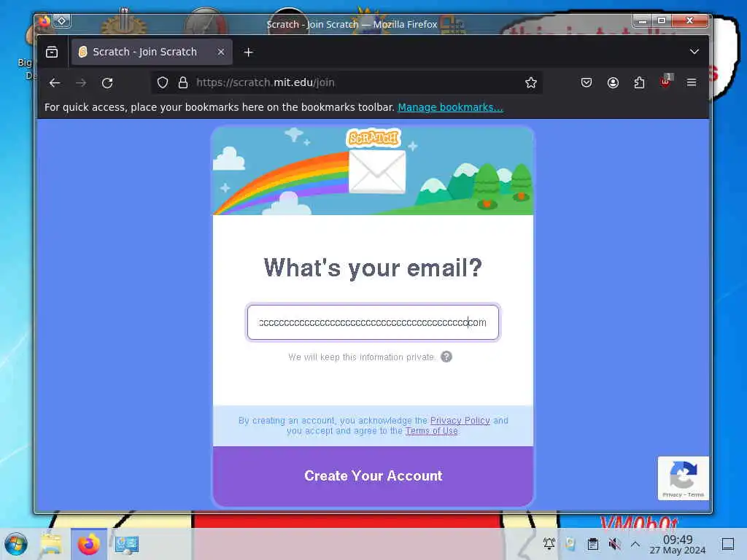The image size is (747, 560).
Task: Open the window menu Firefox titlebar icon
Action: coord(44,21)
